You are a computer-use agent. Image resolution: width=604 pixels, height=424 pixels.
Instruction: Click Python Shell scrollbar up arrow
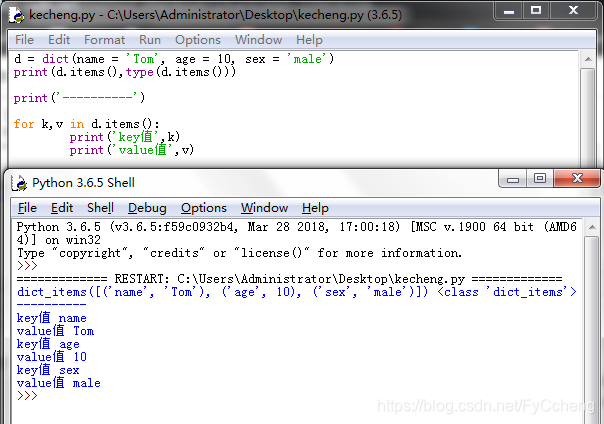[592, 228]
